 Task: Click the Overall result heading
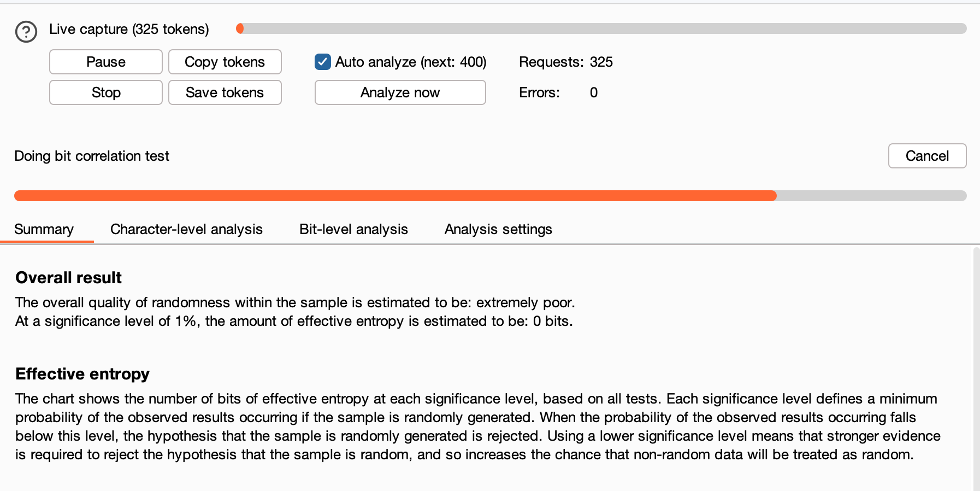[68, 278]
